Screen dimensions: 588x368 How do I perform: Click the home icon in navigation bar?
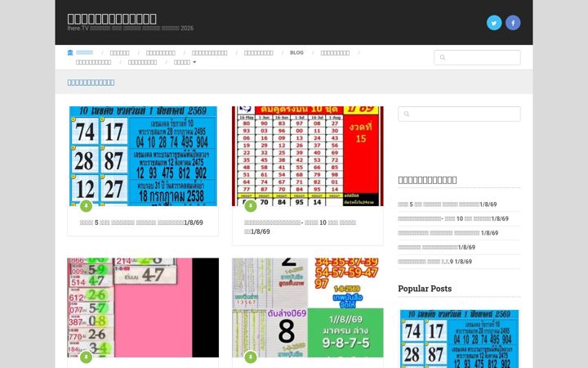coord(70,52)
